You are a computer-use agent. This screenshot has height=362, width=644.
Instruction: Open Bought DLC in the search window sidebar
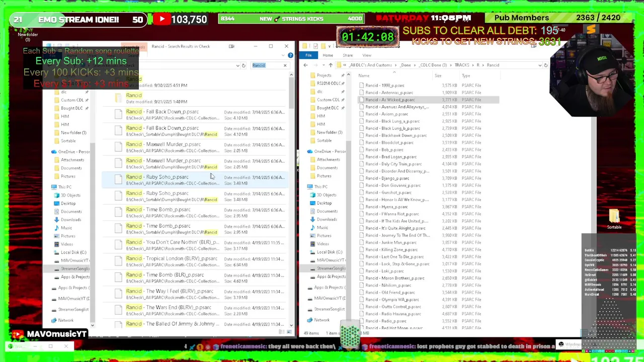pyautogui.click(x=71, y=108)
